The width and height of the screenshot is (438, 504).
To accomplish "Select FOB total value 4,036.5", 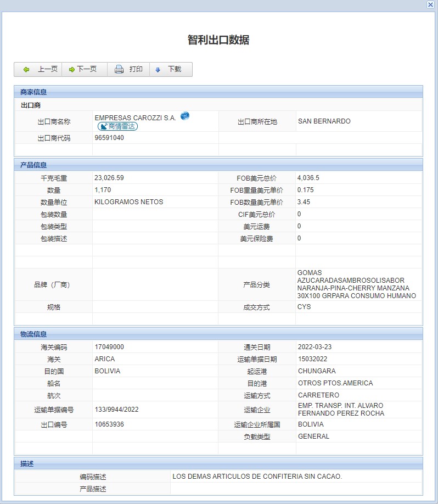I will coord(308,178).
